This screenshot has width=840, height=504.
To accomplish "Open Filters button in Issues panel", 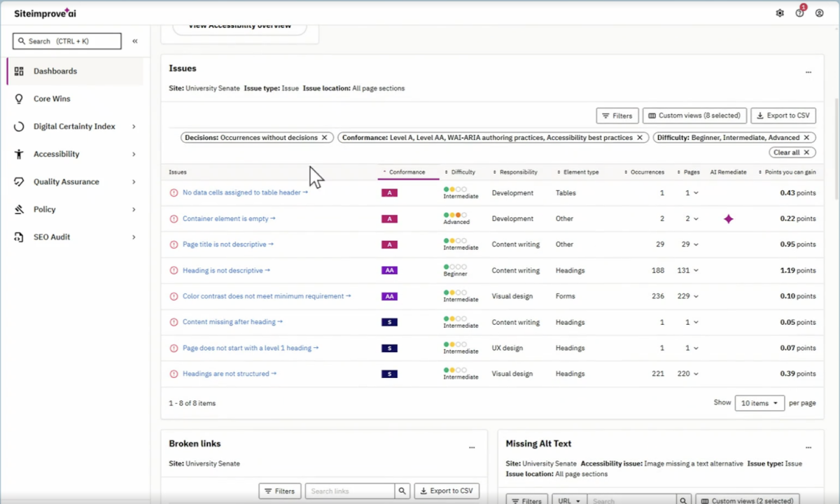I will point(617,115).
